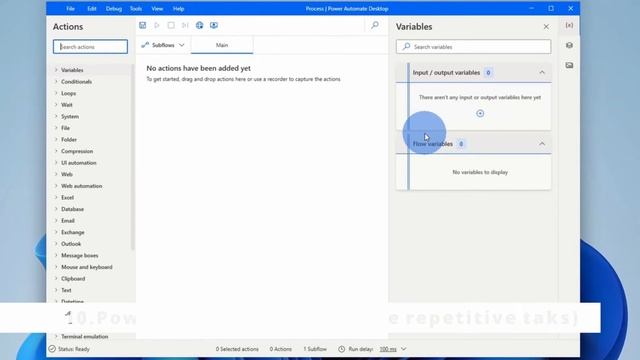Image resolution: width=640 pixels, height=360 pixels.
Task: Collapse Input / output variables section
Action: click(542, 73)
